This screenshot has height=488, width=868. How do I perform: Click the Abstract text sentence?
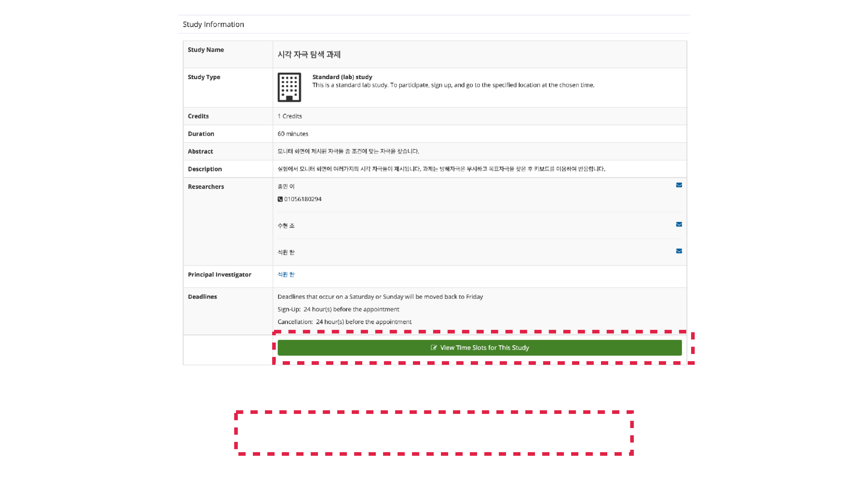tap(348, 151)
